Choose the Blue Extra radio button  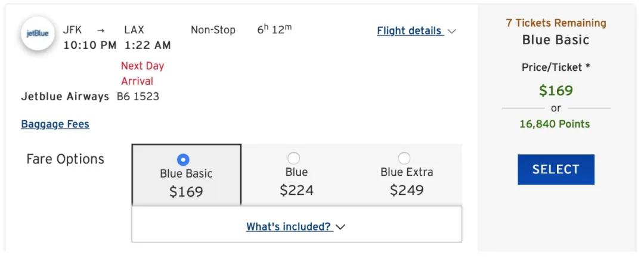(404, 158)
